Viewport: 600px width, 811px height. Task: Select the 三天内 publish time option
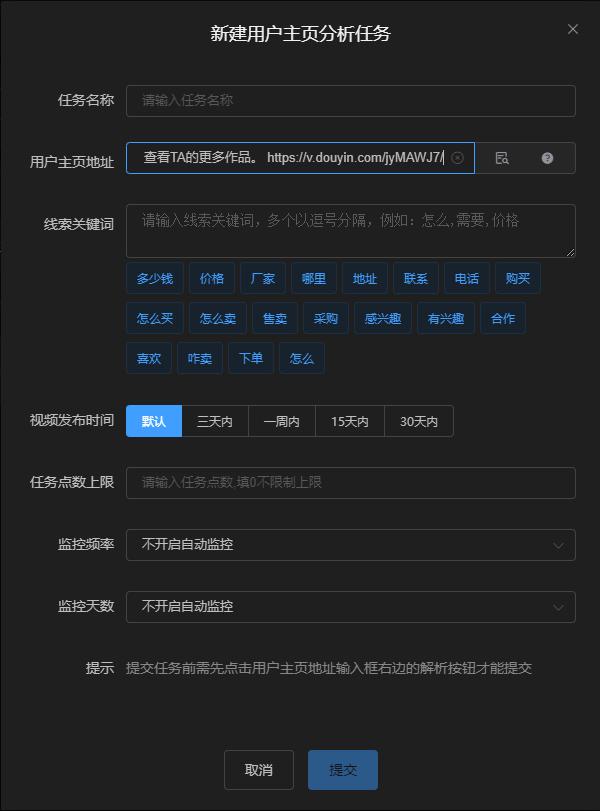215,421
